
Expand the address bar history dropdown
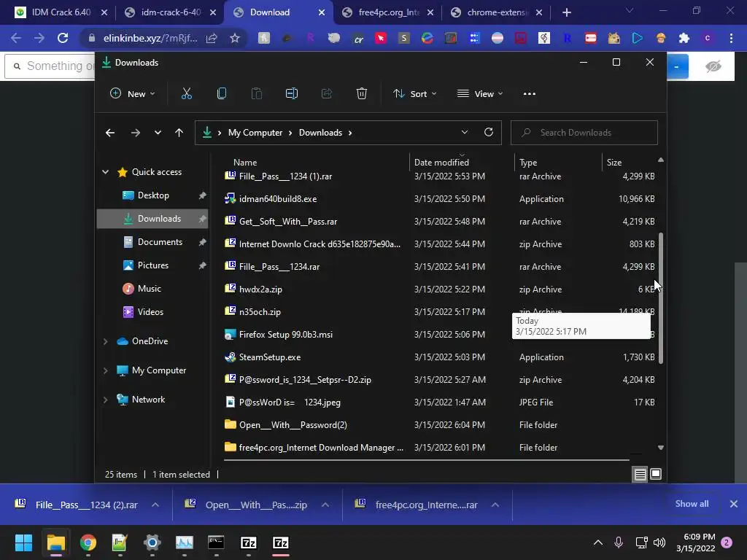tap(465, 133)
